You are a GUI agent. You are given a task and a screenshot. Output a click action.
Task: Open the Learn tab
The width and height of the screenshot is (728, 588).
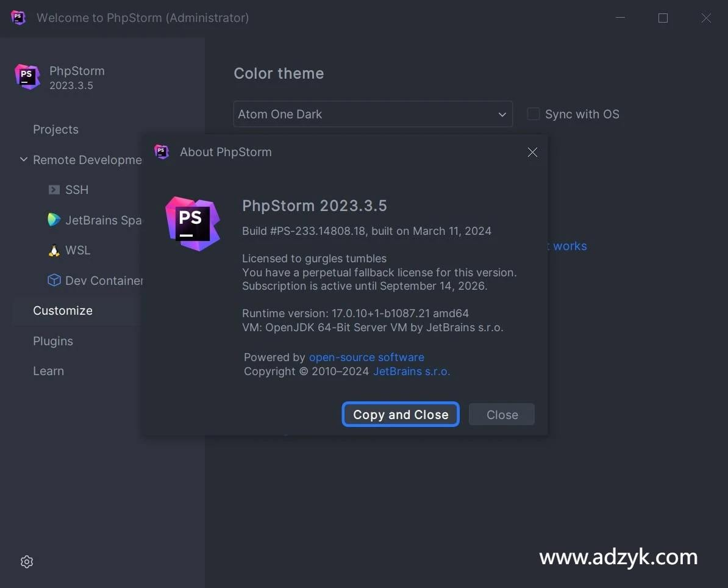click(x=48, y=371)
